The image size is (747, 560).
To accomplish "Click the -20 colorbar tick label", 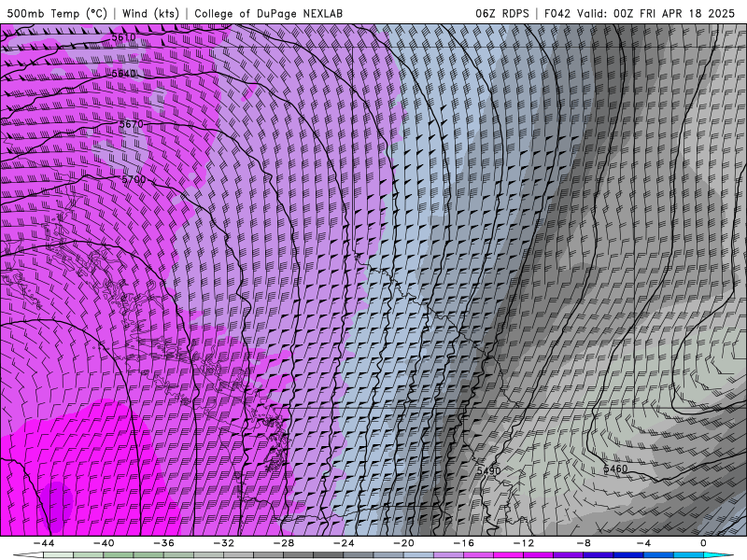I will click(x=403, y=543).
